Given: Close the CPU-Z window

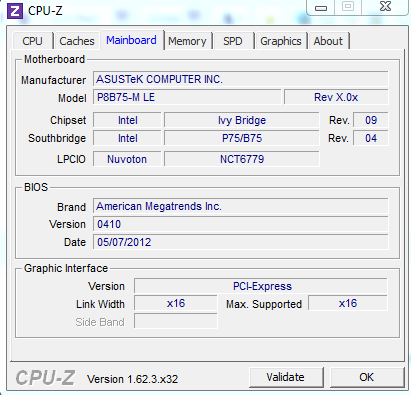Looking at the screenshot, I should click(385, 7).
